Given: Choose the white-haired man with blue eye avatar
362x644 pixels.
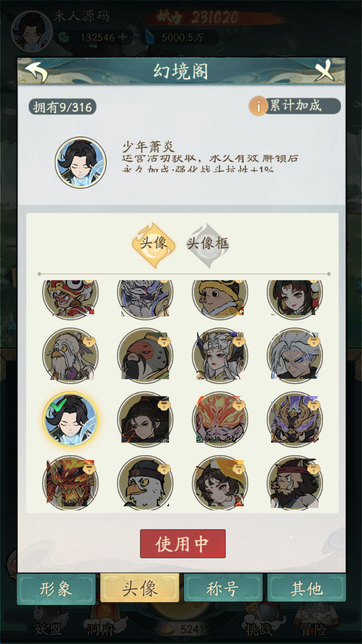Looking at the screenshot, I should pos(295,355).
